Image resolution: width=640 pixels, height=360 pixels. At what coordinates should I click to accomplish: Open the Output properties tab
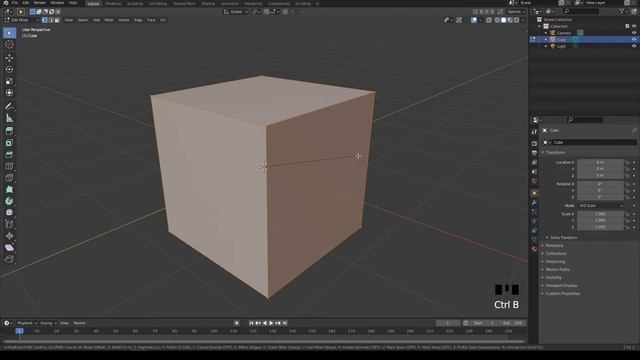534,153
